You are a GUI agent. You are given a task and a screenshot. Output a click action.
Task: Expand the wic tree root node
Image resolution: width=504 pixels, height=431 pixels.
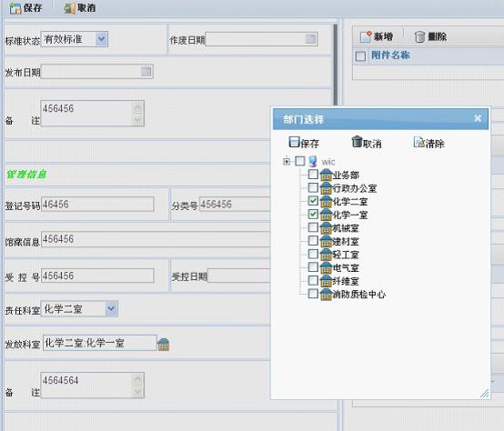click(x=287, y=161)
